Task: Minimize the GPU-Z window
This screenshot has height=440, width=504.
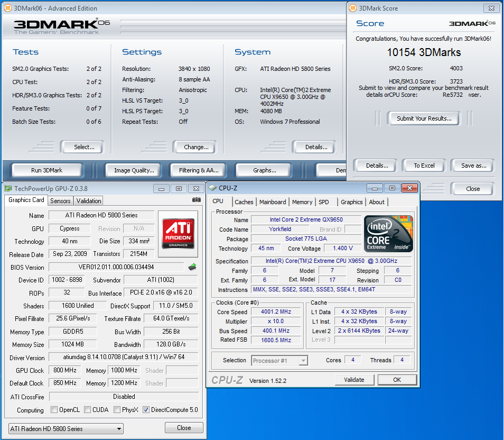Action: (x=161, y=189)
